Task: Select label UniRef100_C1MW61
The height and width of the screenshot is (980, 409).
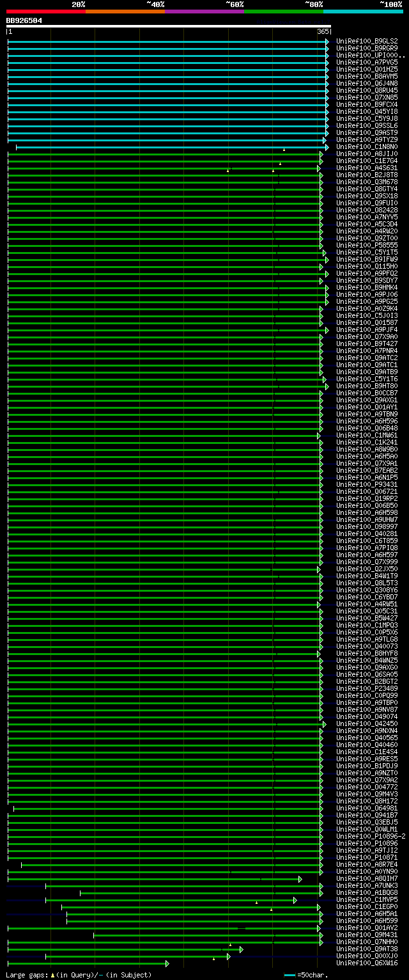Action: coord(367,435)
